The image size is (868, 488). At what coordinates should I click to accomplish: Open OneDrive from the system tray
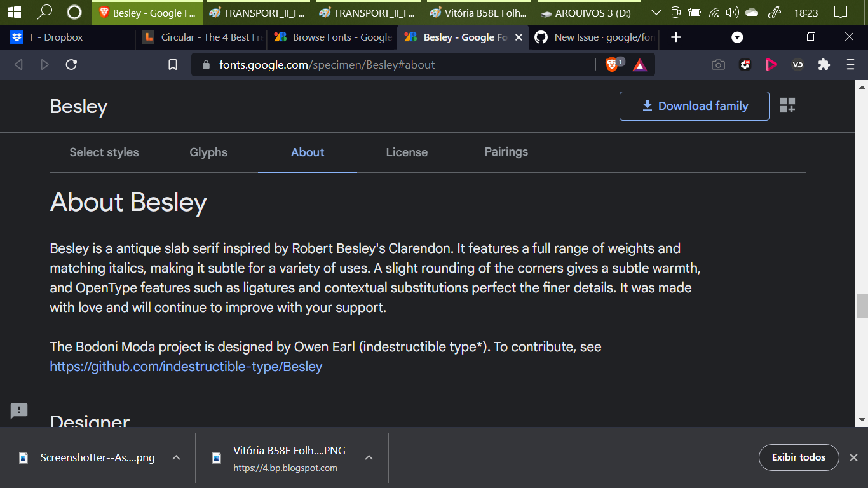tap(751, 11)
